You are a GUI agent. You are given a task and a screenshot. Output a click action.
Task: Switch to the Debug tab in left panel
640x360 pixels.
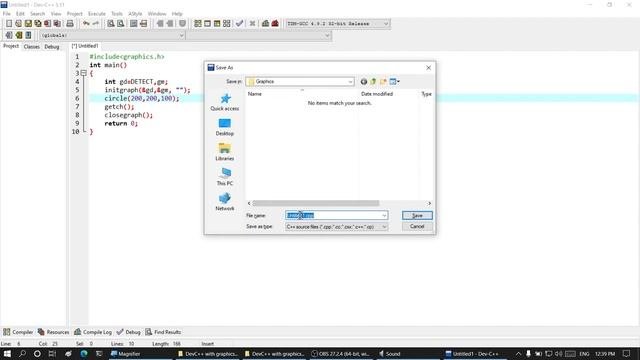(x=52, y=47)
